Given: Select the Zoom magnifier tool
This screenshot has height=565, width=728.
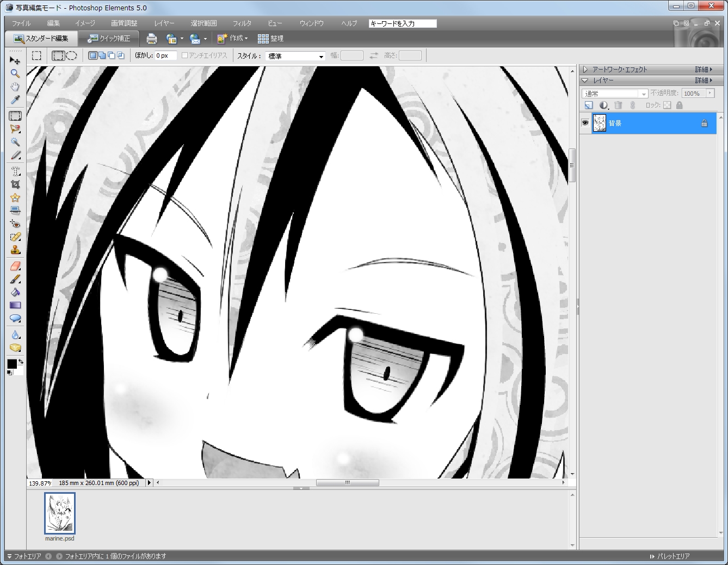Looking at the screenshot, I should [15, 73].
